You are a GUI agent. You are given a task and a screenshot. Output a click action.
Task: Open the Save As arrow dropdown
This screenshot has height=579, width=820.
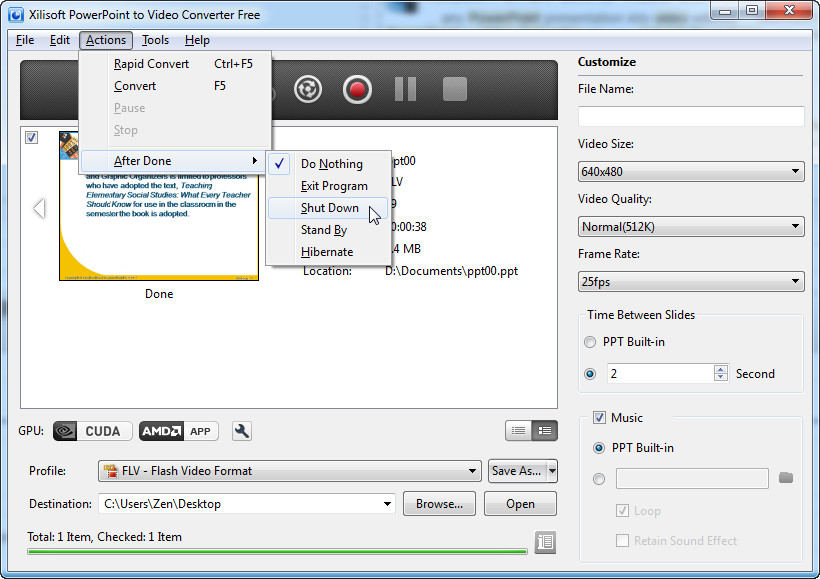pyautogui.click(x=552, y=471)
